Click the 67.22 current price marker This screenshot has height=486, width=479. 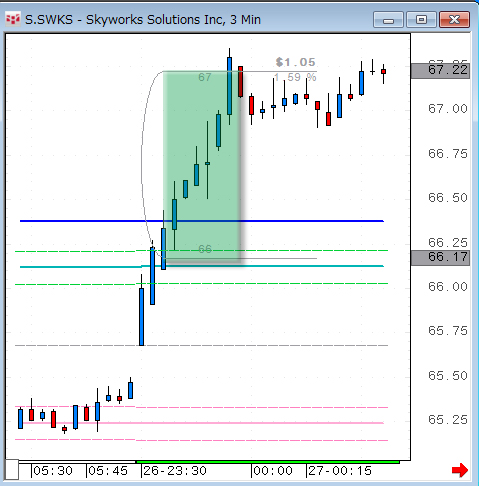440,70
